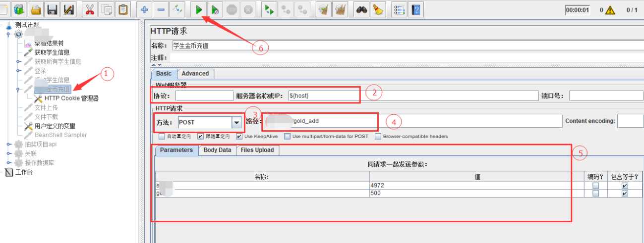Open the Files Upload tab
Screen dimensions: 644x243
(257, 150)
